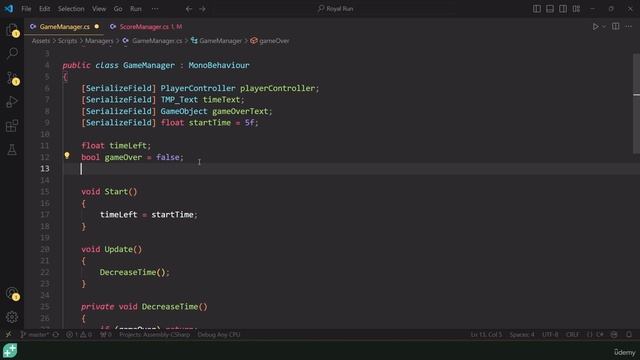Click the VS Code logo icon
This screenshot has height=360, width=640.
pos(9,9)
